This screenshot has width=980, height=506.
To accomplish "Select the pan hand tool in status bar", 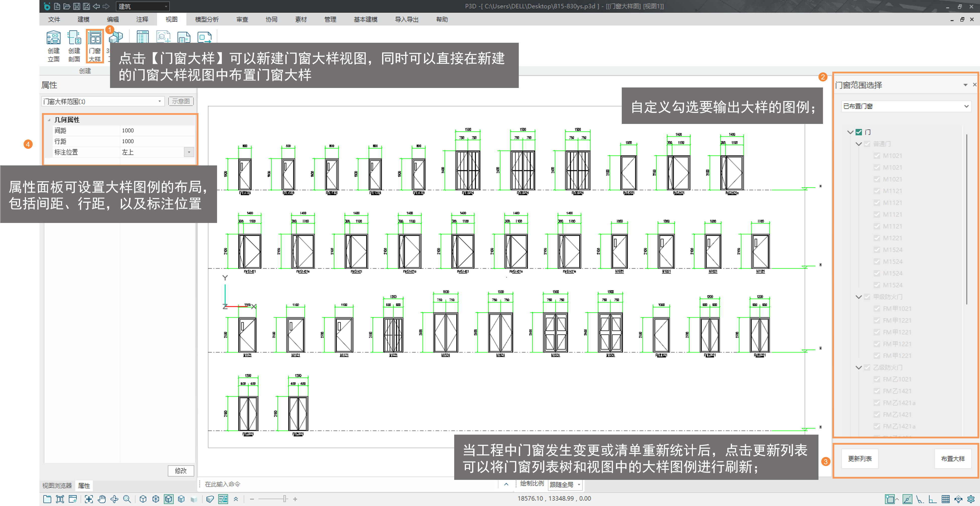I will click(x=101, y=499).
